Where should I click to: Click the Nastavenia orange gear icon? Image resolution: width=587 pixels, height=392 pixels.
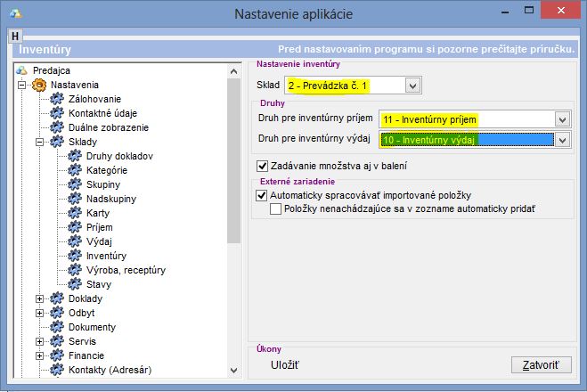pyautogui.click(x=40, y=85)
